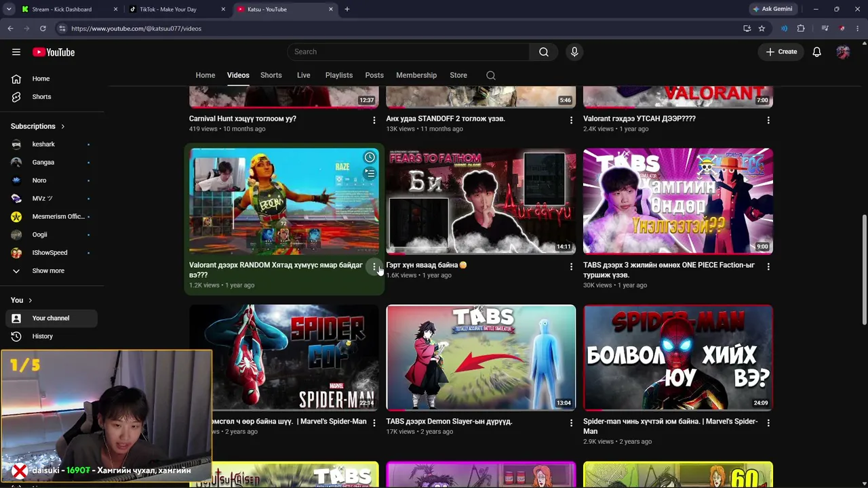Open Анх удаа STANDOFF 2 video title
This screenshot has height=488, width=868.
click(x=446, y=119)
